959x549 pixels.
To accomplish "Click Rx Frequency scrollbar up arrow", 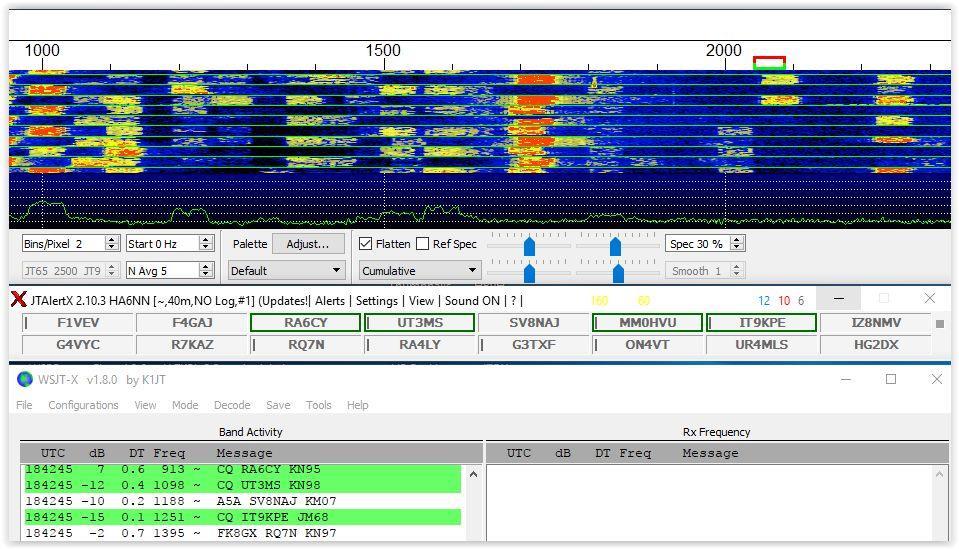I will [939, 474].
